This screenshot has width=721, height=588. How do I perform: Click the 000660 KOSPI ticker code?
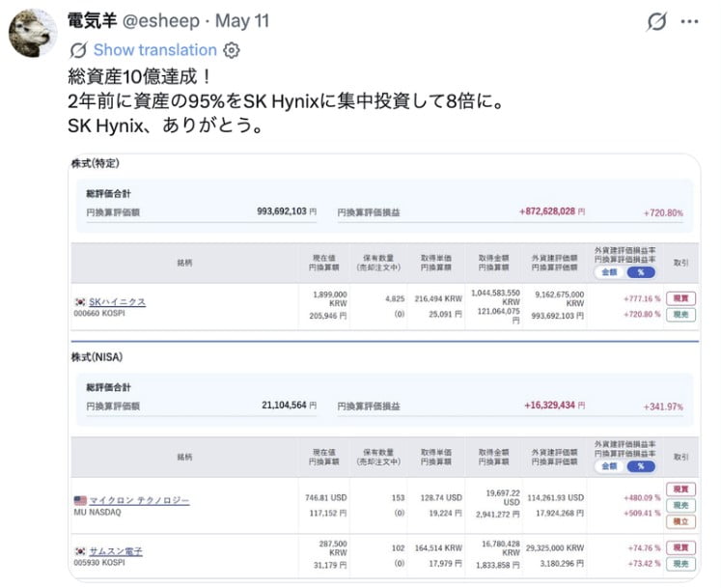click(99, 314)
